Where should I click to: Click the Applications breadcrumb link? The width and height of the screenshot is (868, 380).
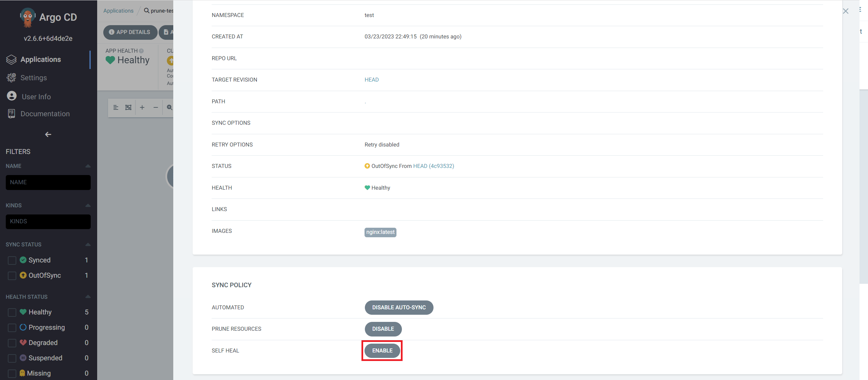(118, 11)
